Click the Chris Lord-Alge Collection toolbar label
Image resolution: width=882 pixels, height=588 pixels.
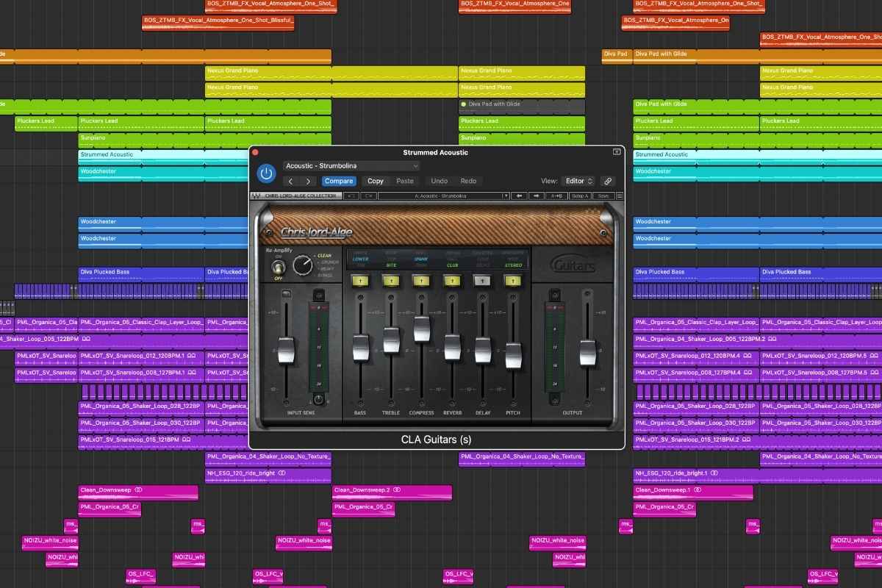pyautogui.click(x=302, y=196)
